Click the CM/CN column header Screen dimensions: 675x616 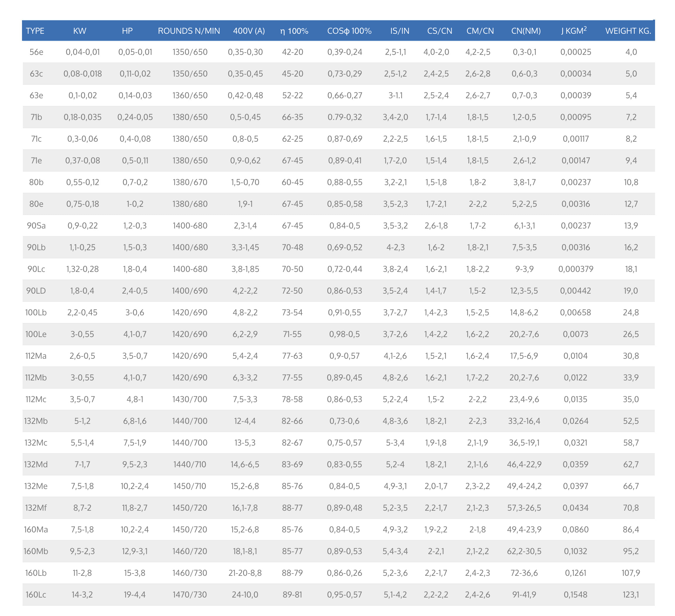pos(480,31)
